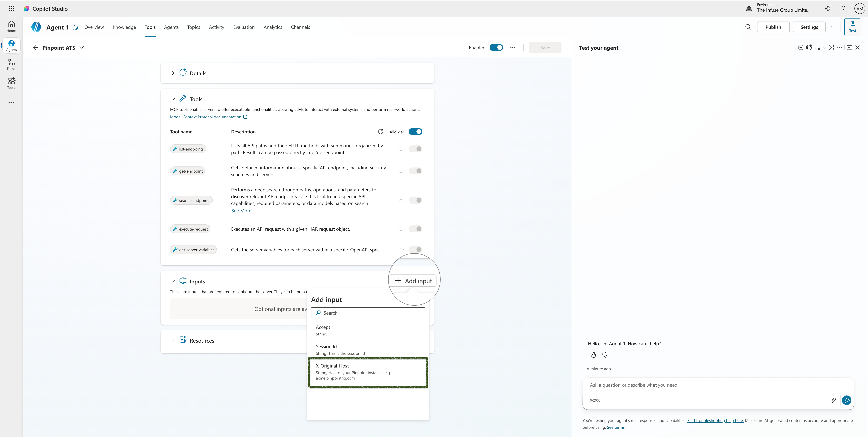Refresh the tools list

coord(380,131)
